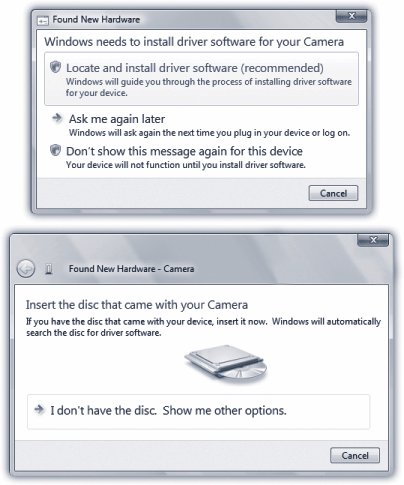404x485 pixels.
Task: Click the Found New Hardware title bar icon
Action: coord(43,20)
